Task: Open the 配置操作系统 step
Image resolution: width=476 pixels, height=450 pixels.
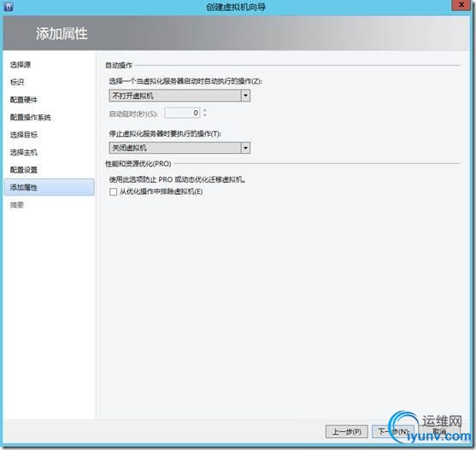Action: [x=31, y=117]
